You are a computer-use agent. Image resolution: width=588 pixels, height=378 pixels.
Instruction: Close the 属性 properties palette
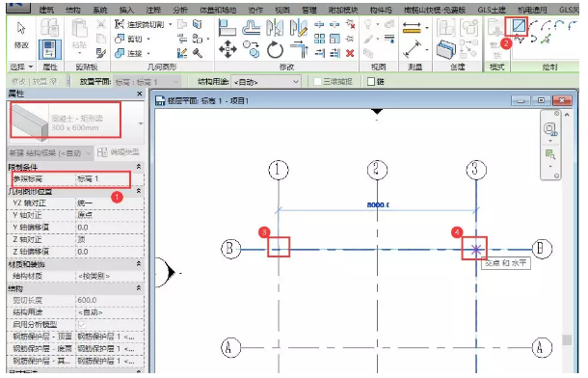(x=140, y=94)
